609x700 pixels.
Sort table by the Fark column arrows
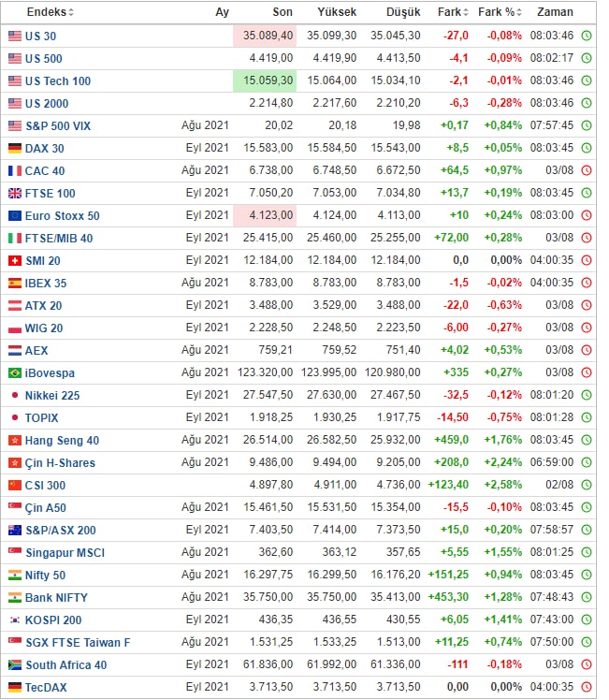coord(466,12)
